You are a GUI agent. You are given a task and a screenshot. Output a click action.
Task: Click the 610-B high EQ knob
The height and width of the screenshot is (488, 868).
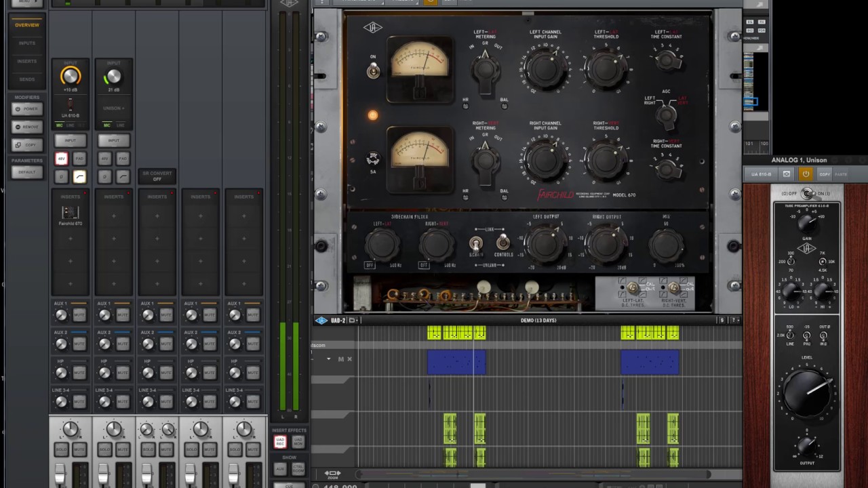[823, 291]
